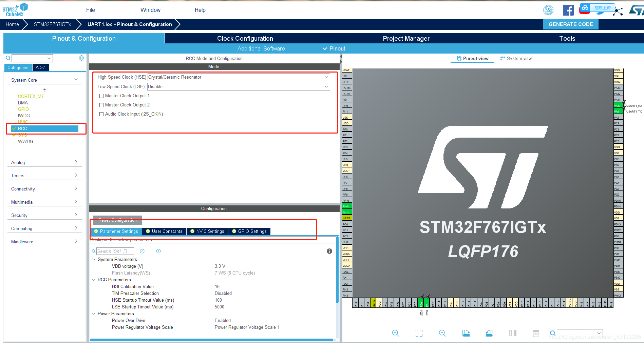Rotate the chip view clockwise
Image resolution: width=644 pixels, height=343 pixels.
466,333
